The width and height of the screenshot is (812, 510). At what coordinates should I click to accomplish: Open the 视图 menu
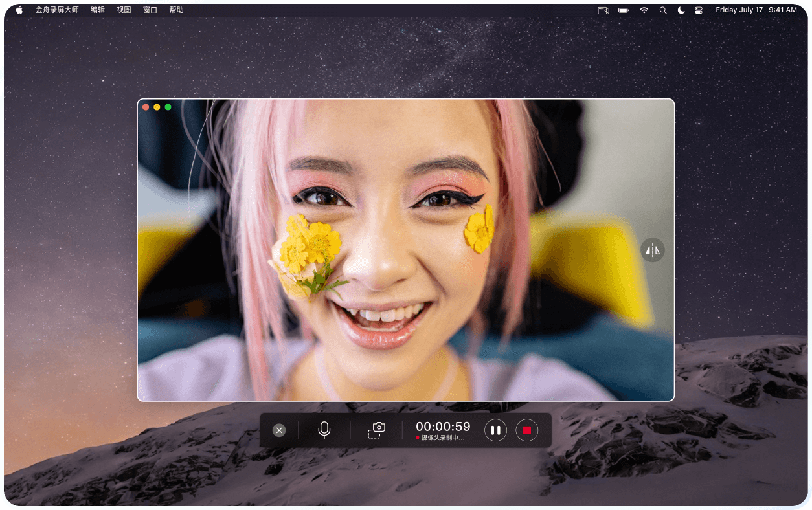click(x=124, y=10)
